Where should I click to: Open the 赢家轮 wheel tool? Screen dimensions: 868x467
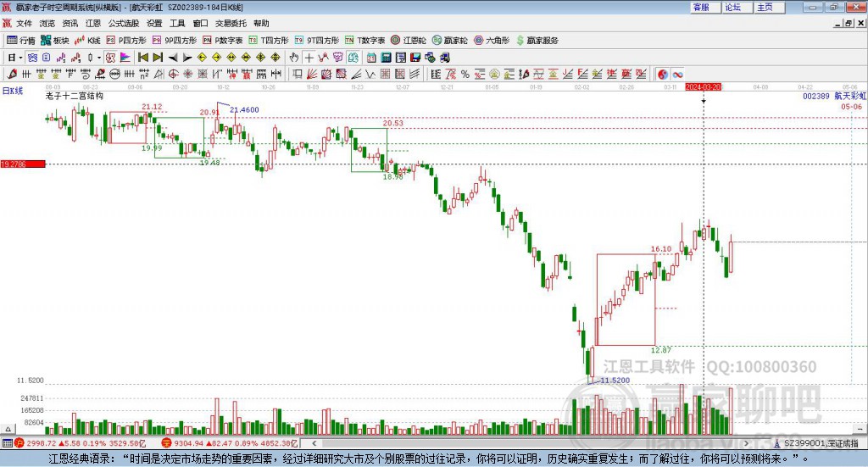coord(449,41)
